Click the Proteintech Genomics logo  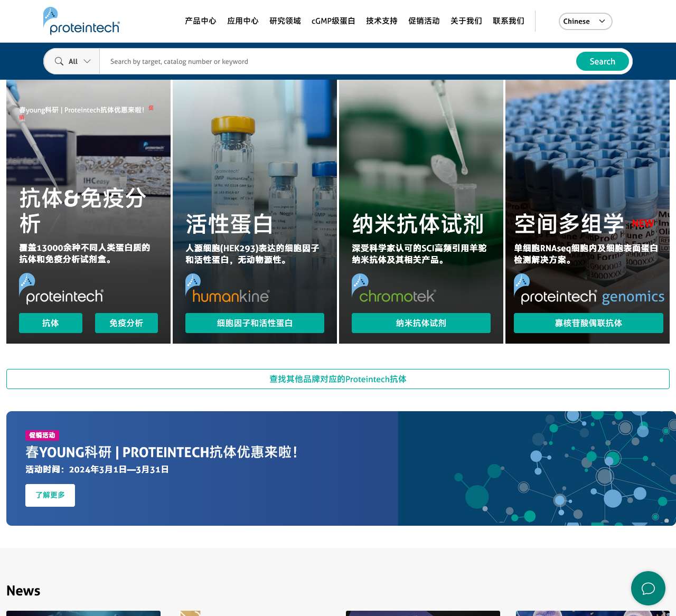[589, 289]
